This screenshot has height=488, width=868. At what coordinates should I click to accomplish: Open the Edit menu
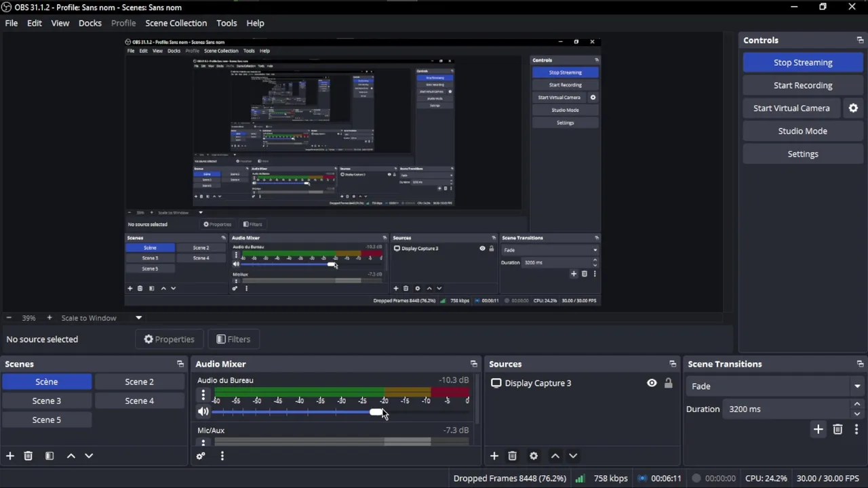35,23
